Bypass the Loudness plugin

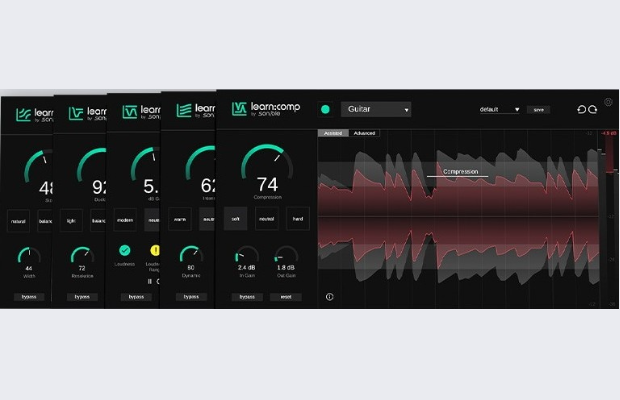pyautogui.click(x=136, y=297)
